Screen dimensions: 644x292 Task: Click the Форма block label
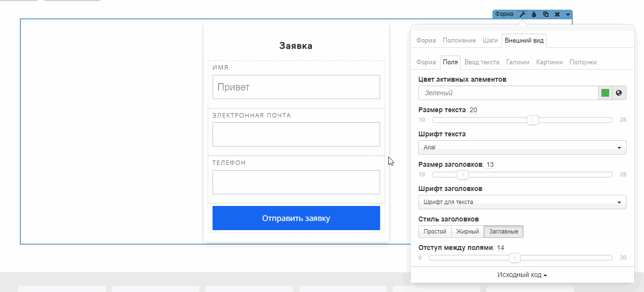505,15
